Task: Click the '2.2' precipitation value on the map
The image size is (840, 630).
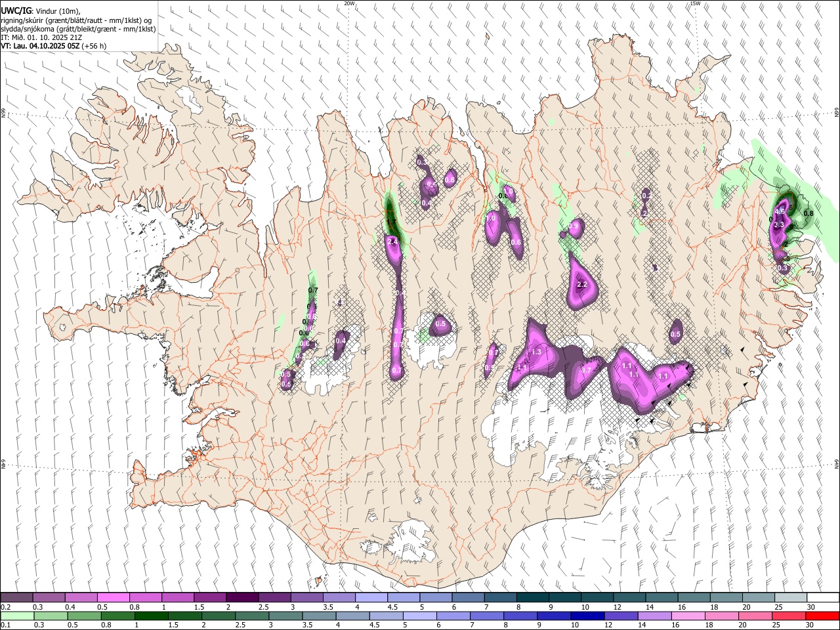Action: [x=581, y=285]
